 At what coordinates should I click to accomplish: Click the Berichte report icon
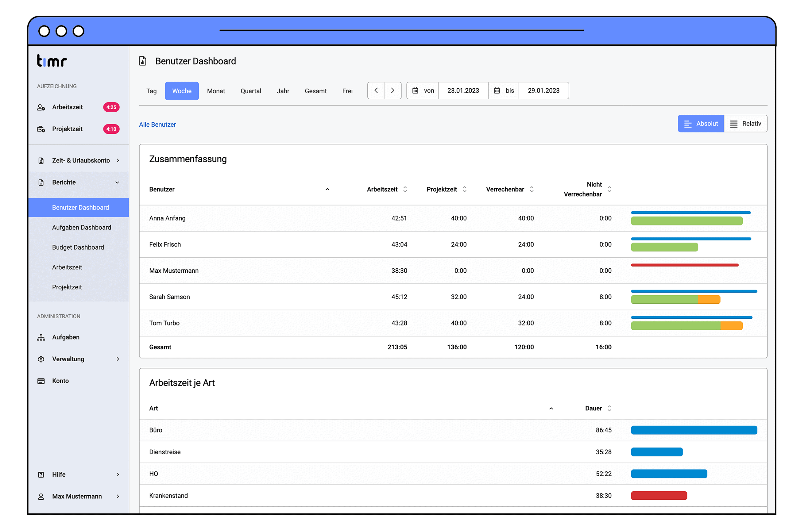(x=41, y=182)
